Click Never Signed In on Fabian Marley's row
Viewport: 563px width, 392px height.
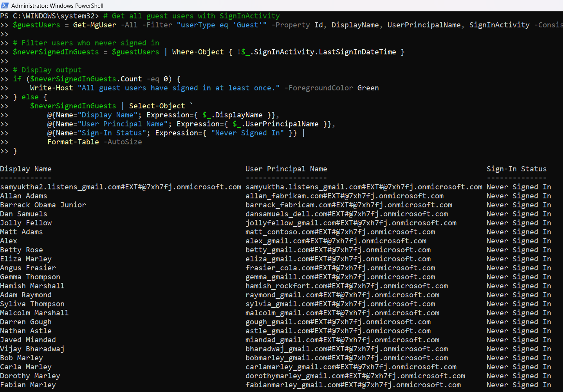point(518,385)
